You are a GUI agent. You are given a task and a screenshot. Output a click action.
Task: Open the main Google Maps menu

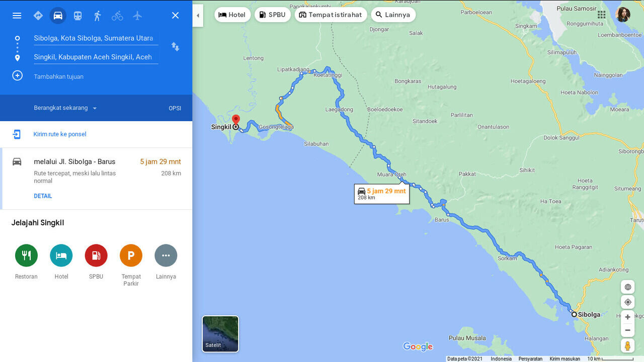pos(17,16)
